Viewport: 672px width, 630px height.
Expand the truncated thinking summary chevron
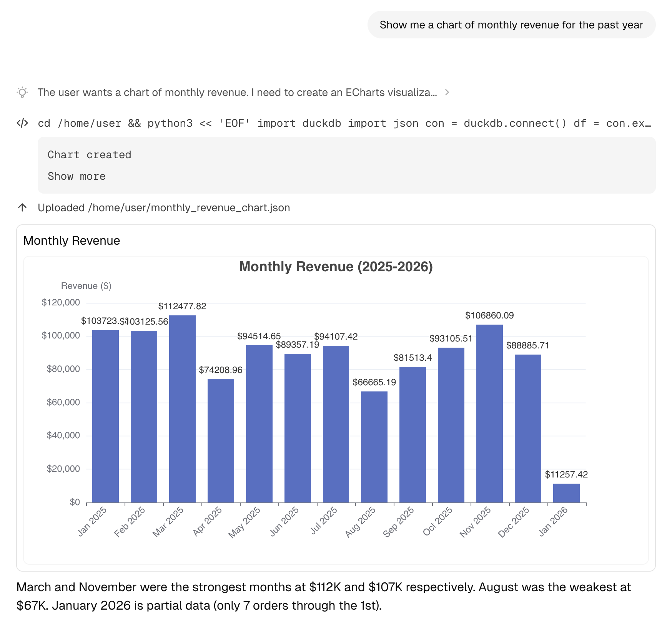coord(447,92)
